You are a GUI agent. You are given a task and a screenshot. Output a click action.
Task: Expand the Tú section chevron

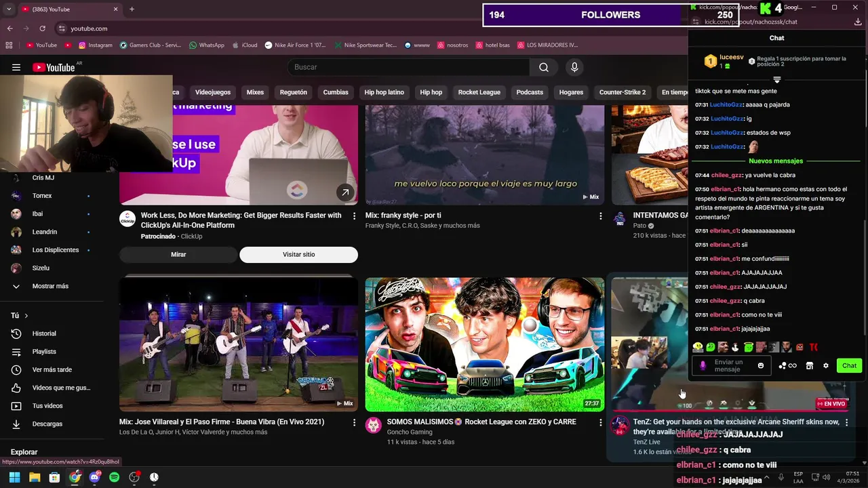[x=26, y=316]
